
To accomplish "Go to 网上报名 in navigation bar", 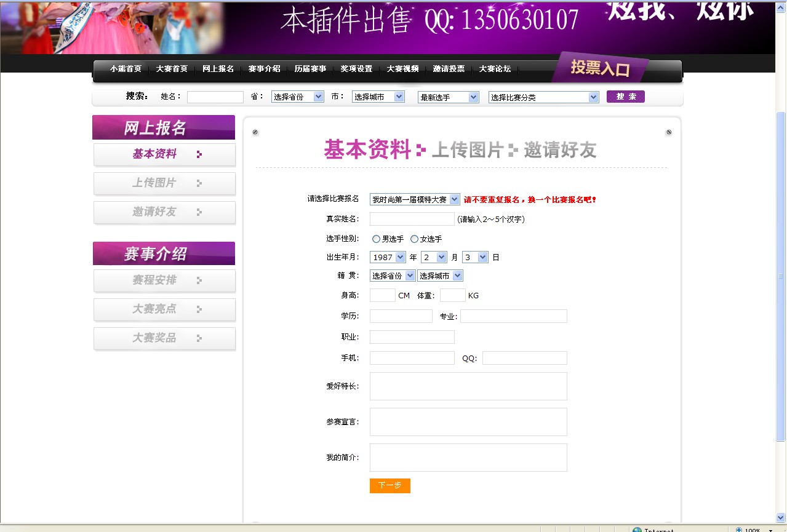I will tap(218, 69).
